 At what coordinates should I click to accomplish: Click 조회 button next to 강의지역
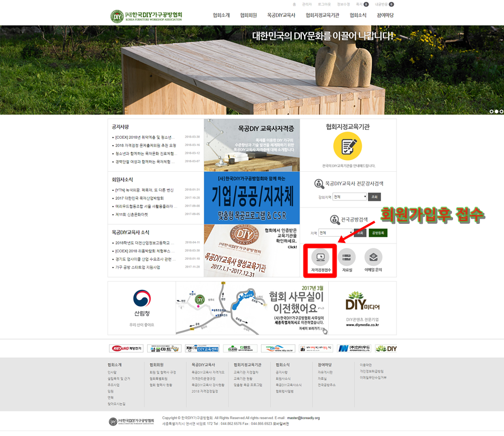coord(375,197)
